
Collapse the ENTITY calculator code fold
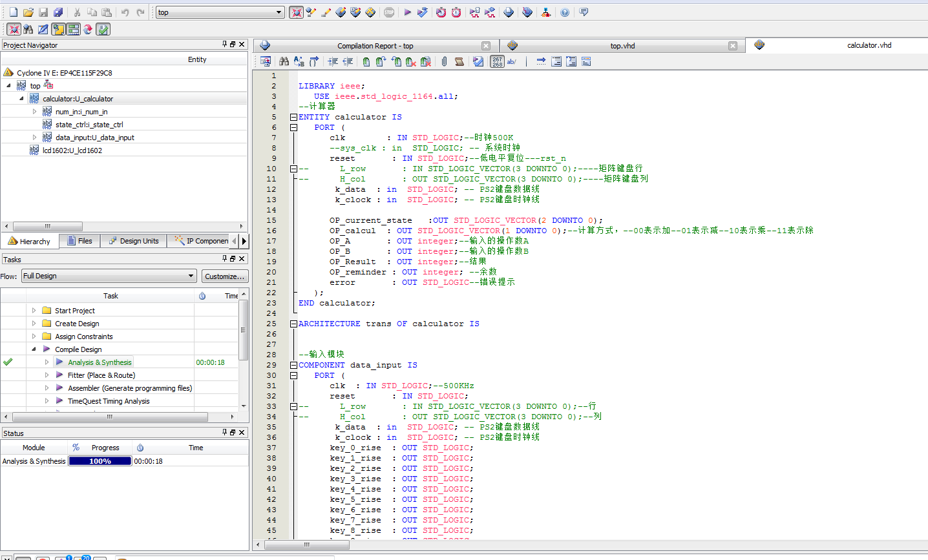pyautogui.click(x=293, y=117)
